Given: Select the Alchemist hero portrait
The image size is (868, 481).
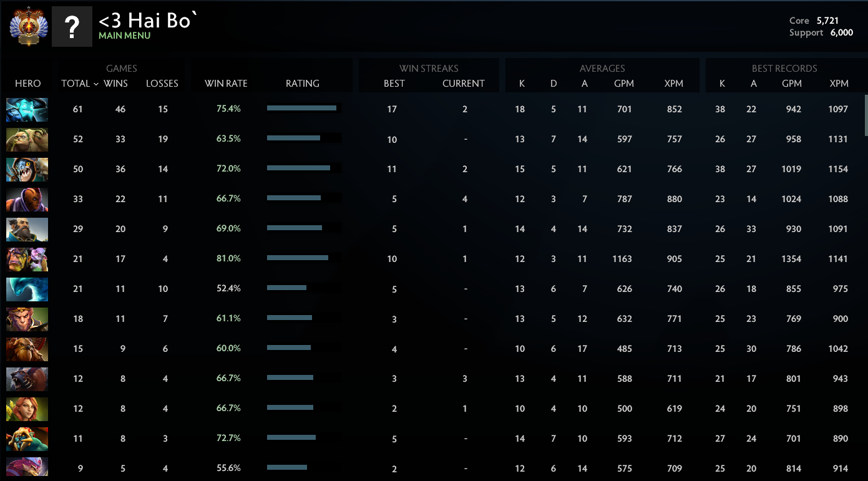Looking at the screenshot, I should tap(27, 259).
